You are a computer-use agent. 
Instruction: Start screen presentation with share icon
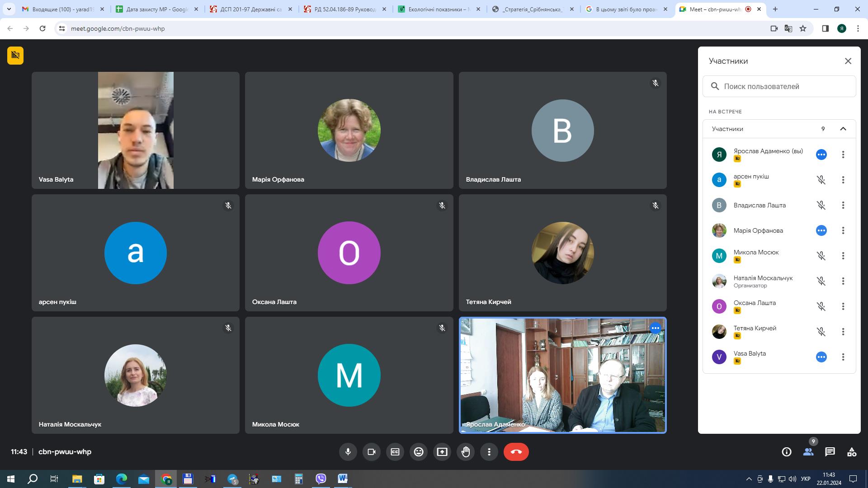coord(442,452)
